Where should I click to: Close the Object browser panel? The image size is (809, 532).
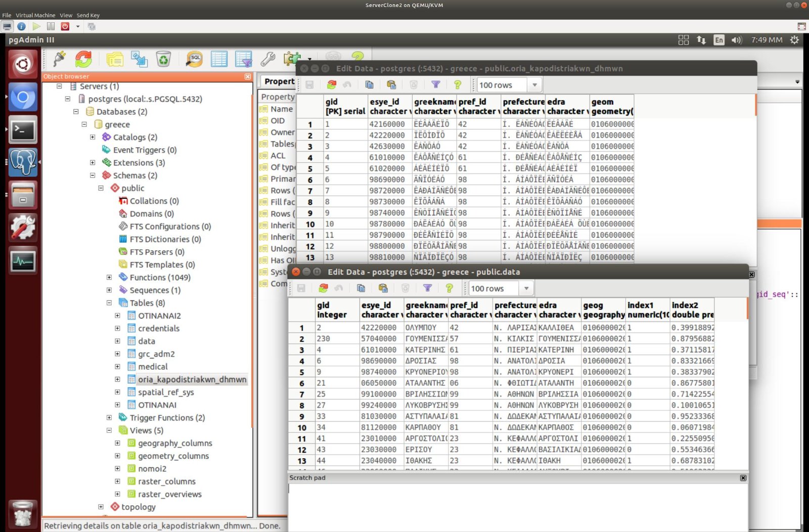click(x=248, y=76)
